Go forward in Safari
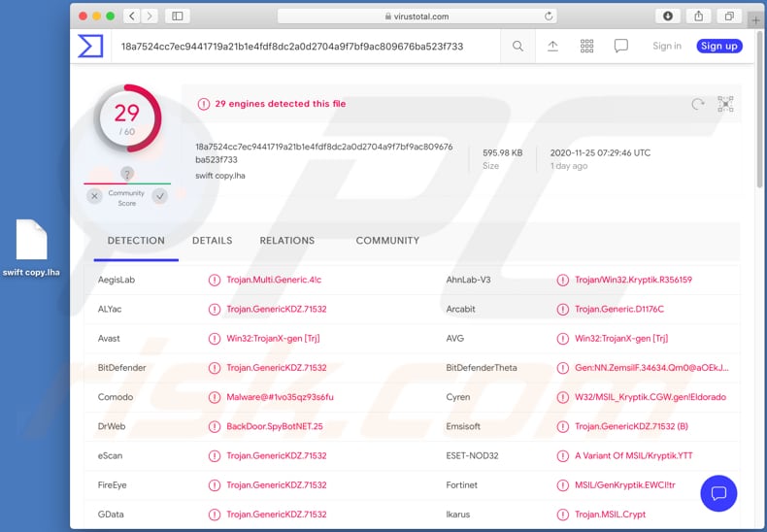Image resolution: width=767 pixels, height=532 pixels. click(x=150, y=17)
